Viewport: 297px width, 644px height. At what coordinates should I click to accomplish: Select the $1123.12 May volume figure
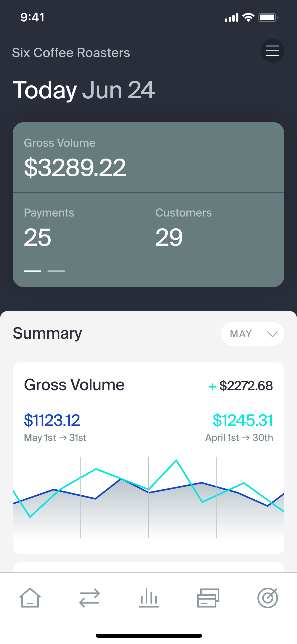52,420
